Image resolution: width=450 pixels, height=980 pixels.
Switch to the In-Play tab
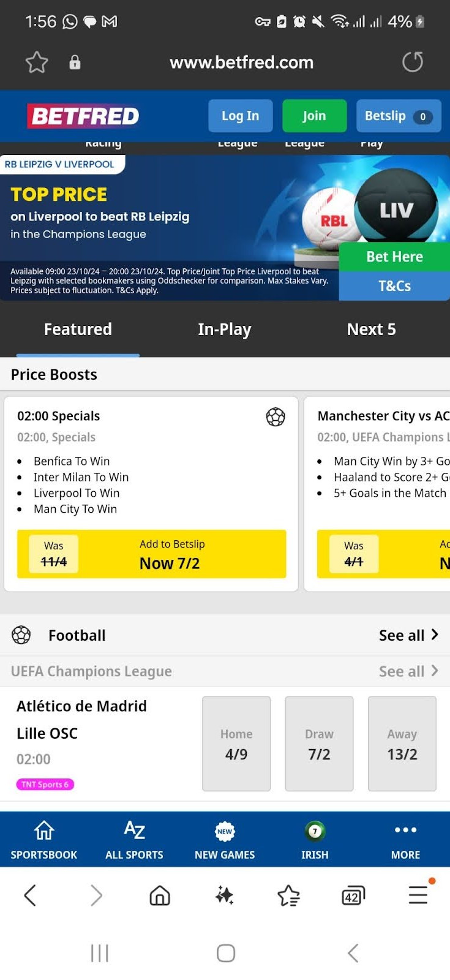tap(224, 330)
